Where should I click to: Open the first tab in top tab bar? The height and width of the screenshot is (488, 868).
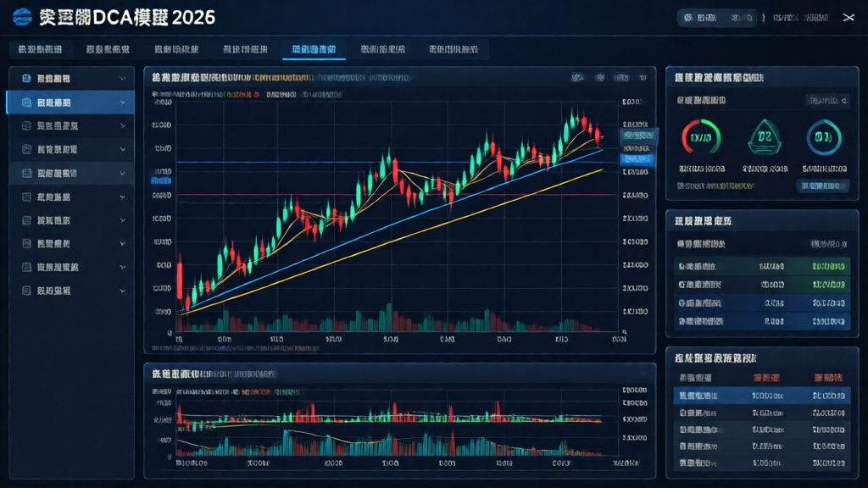(40, 50)
